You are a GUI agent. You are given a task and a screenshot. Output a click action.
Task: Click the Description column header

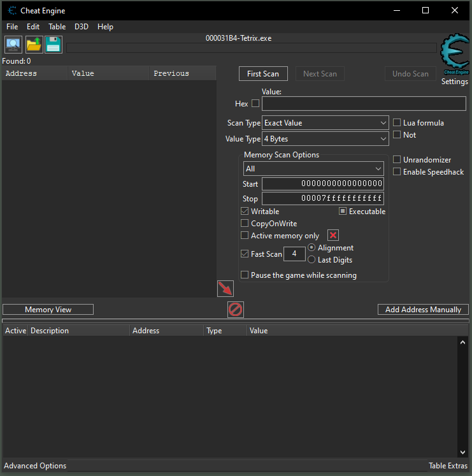(78, 331)
